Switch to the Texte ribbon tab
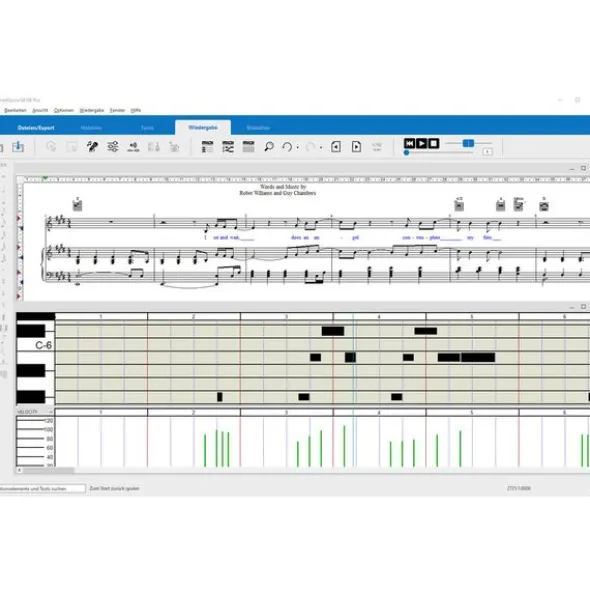Viewport: 590px width, 591px height. click(147, 128)
